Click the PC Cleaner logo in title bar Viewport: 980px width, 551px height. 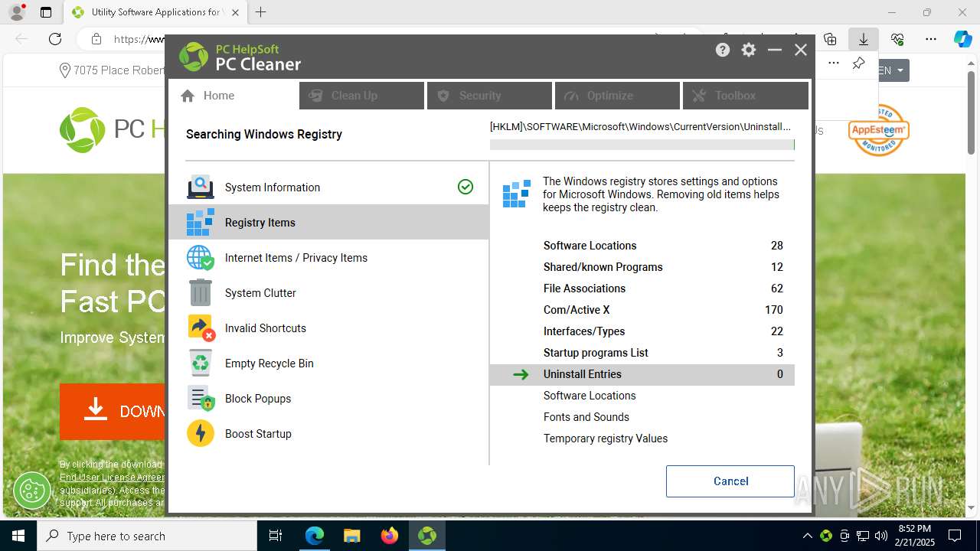pos(194,57)
